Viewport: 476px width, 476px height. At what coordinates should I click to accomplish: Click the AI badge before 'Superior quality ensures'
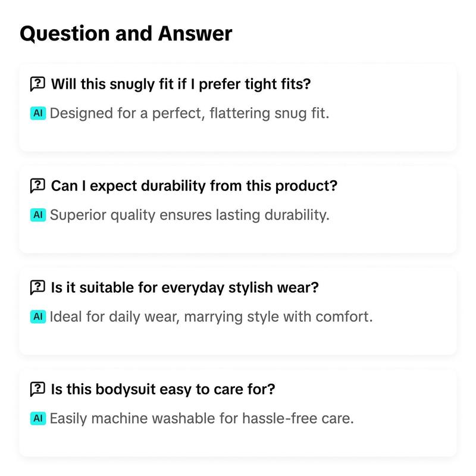(38, 215)
